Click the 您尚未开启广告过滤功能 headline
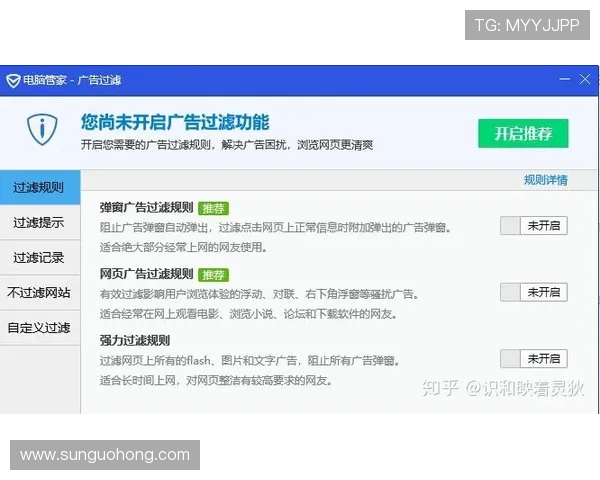 tap(175, 122)
